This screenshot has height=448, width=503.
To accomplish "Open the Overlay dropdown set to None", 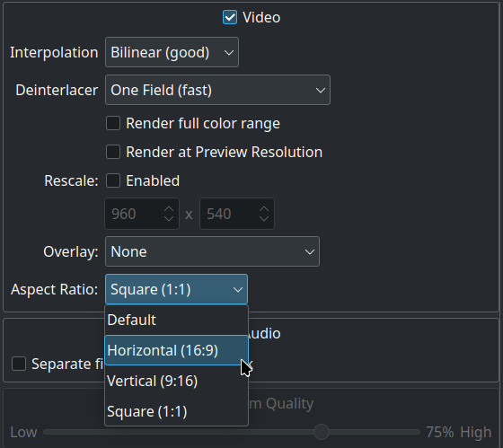I will pyautogui.click(x=212, y=251).
